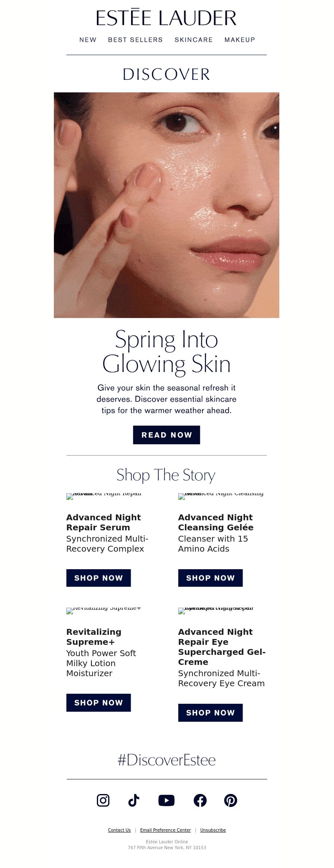Screen dimensions: 334x868
Task: Shop Now for Advanced Night Repair Serum
Action: click(x=99, y=578)
